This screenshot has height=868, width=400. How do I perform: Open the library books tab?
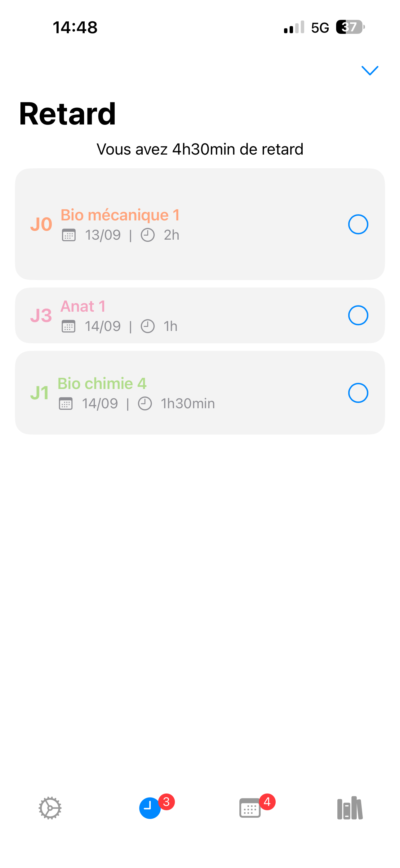click(350, 808)
